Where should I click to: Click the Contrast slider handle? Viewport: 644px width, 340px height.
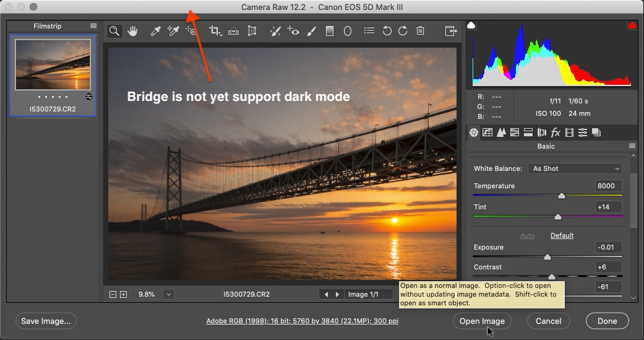552,277
